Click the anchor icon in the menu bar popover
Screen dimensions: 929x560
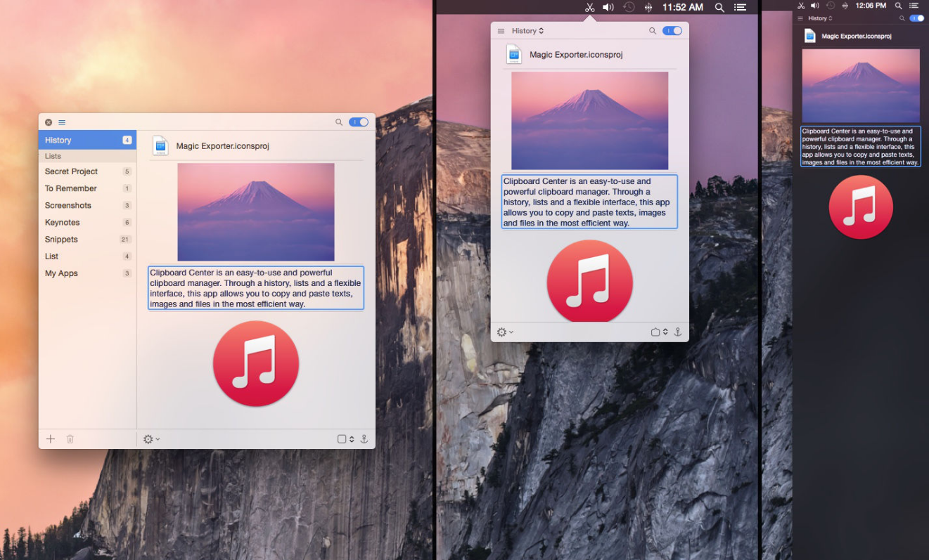coord(677,332)
